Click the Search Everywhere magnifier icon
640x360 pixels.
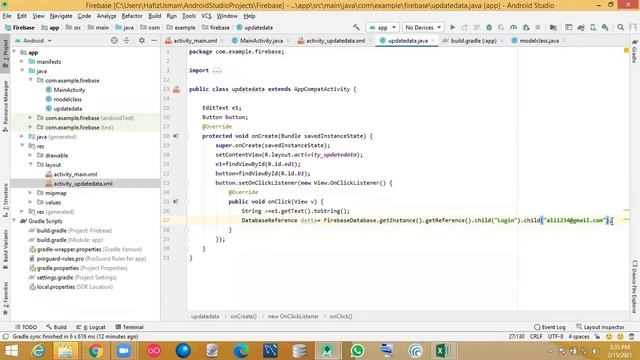620,27
